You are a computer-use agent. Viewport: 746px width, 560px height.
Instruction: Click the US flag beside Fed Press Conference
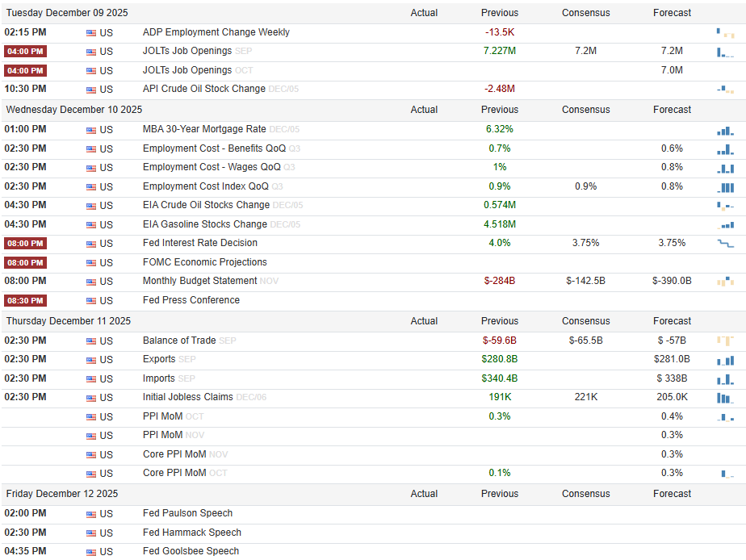(91, 301)
